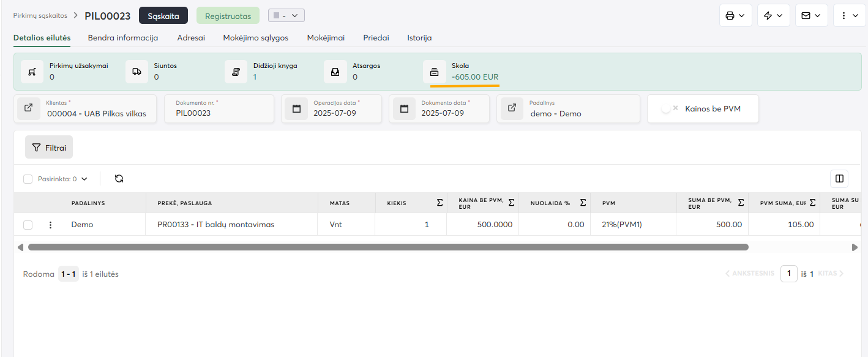Viewport: 868px width, 357px height.
Task: Check the Pasirinkta select-all checkbox
Action: 28,179
